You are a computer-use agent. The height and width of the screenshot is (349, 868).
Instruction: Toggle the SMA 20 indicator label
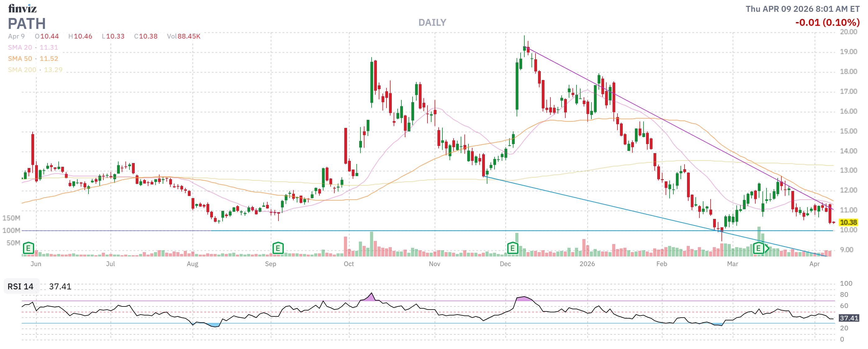tap(20, 48)
